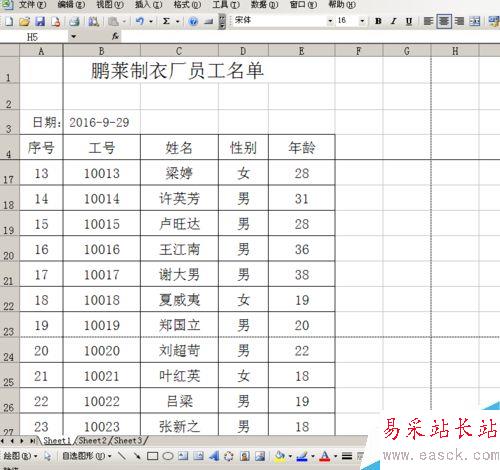Viewport: 500px width, 470px height.
Task: Click the Select Objects pointer icon
Action: [x=48, y=456]
